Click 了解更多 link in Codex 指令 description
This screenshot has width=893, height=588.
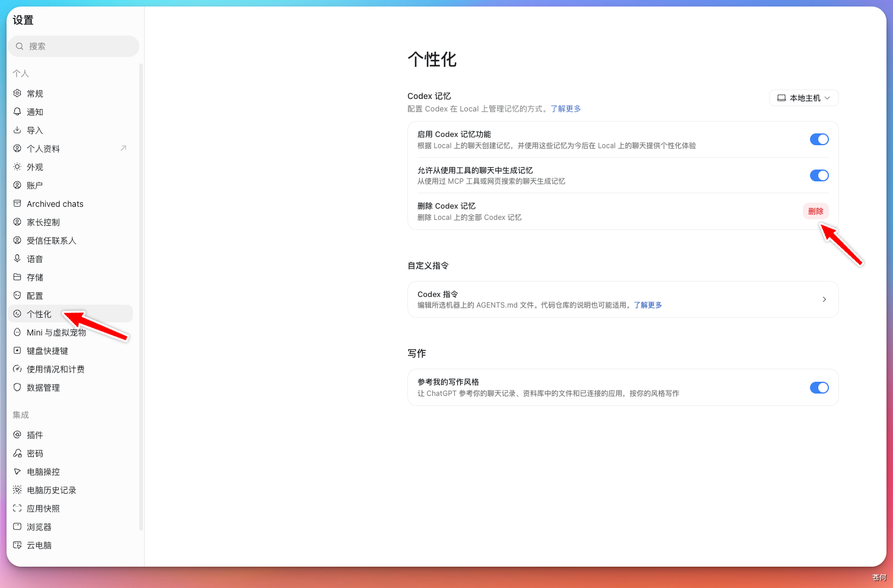648,305
